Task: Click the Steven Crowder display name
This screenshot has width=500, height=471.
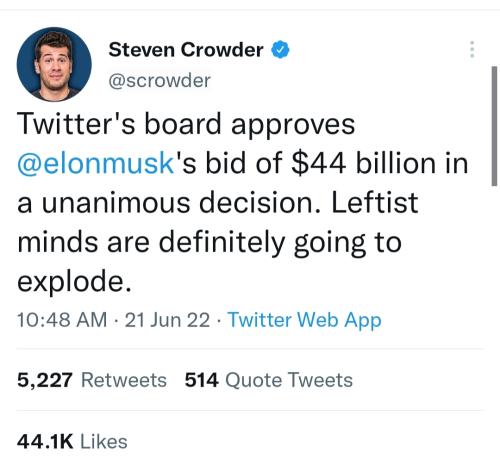Action: click(186, 50)
